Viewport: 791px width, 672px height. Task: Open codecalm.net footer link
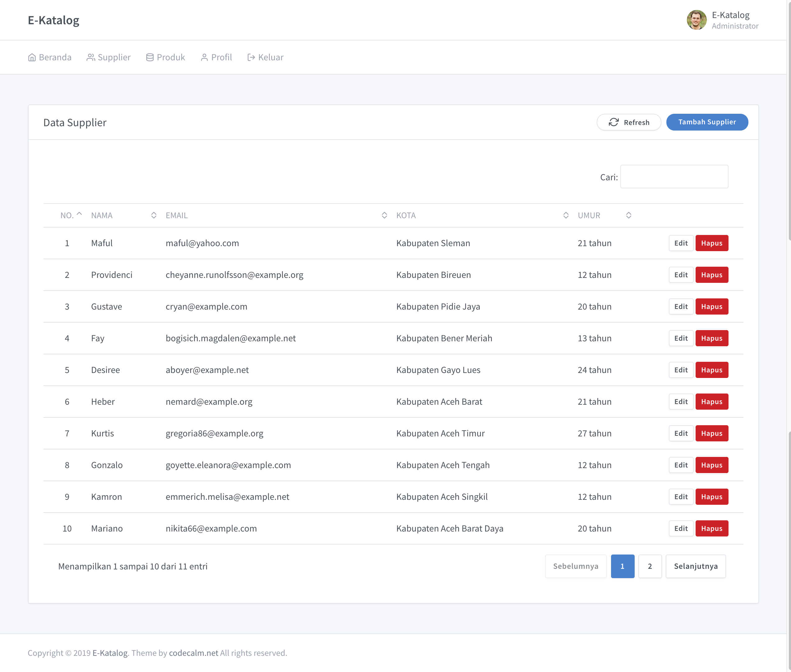pyautogui.click(x=193, y=653)
